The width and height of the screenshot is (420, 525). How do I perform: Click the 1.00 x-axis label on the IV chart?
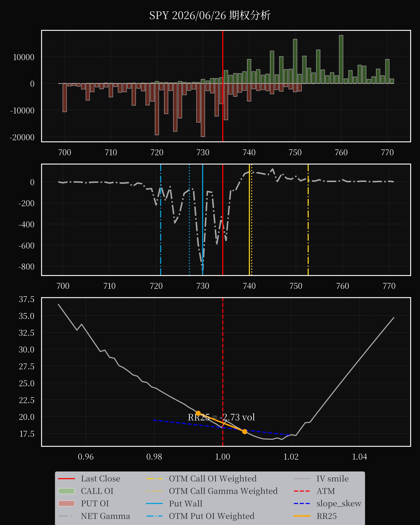click(223, 457)
